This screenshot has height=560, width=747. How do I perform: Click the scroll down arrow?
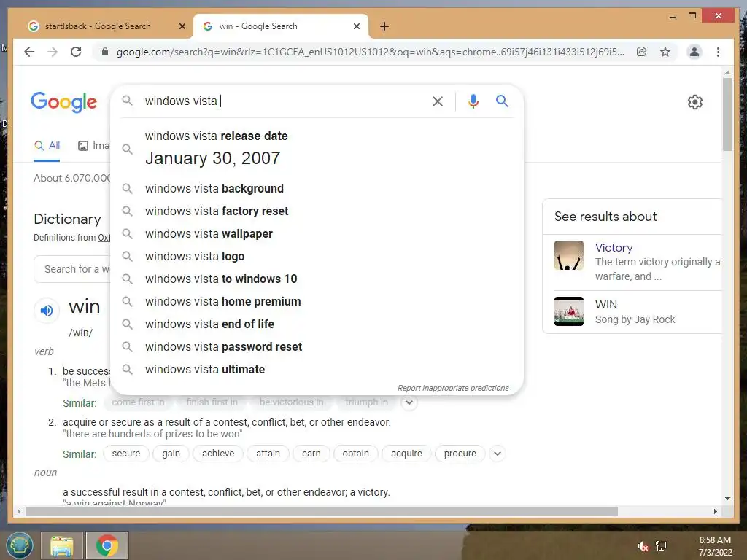pyautogui.click(x=727, y=499)
